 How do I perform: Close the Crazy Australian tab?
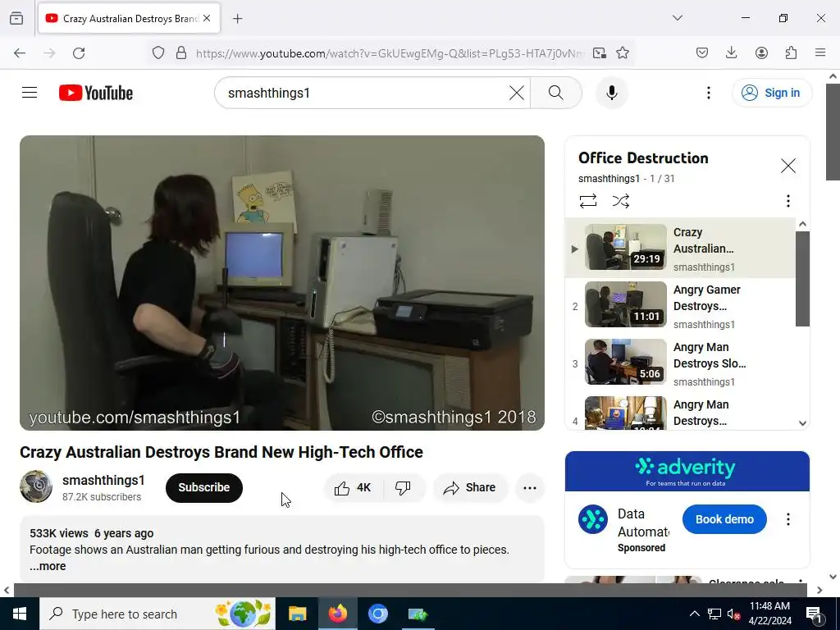pyautogui.click(x=207, y=18)
